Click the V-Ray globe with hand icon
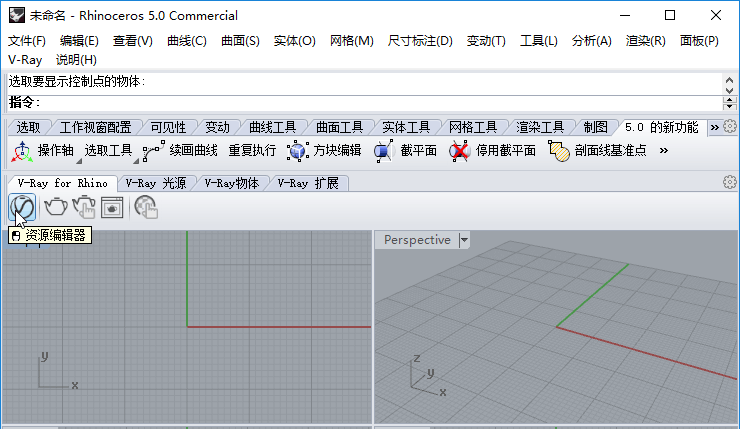The width and height of the screenshot is (740, 429). point(146,207)
